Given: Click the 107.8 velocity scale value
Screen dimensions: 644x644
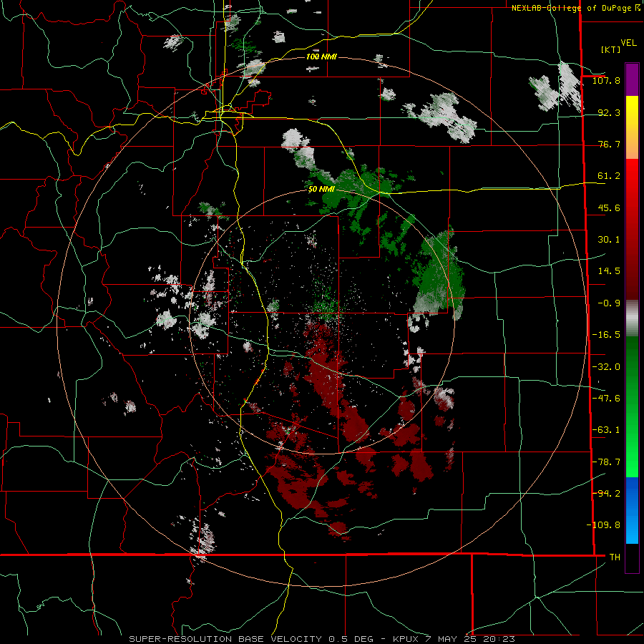Looking at the screenshot, I should 606,80.
